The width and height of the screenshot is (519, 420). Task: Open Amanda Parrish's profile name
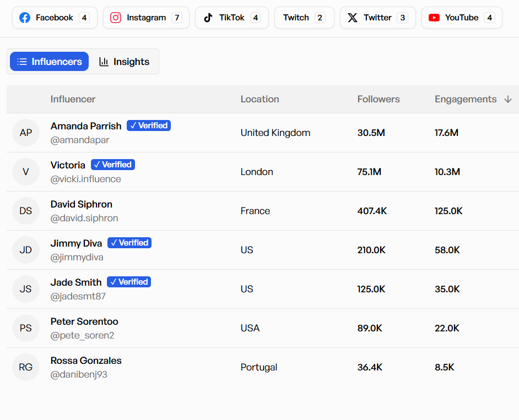tap(86, 126)
